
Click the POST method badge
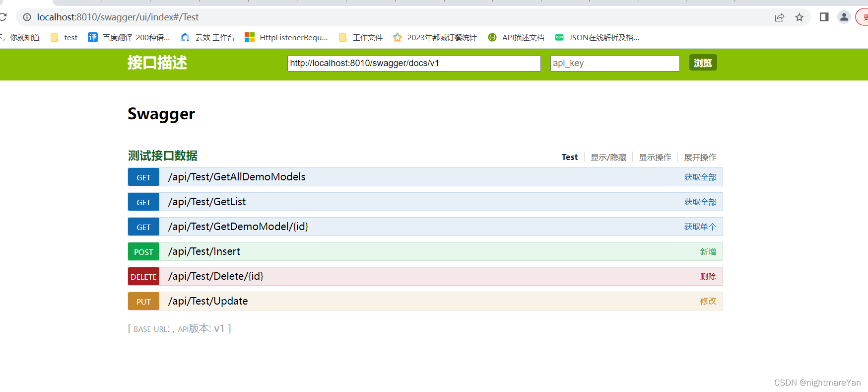[143, 252]
